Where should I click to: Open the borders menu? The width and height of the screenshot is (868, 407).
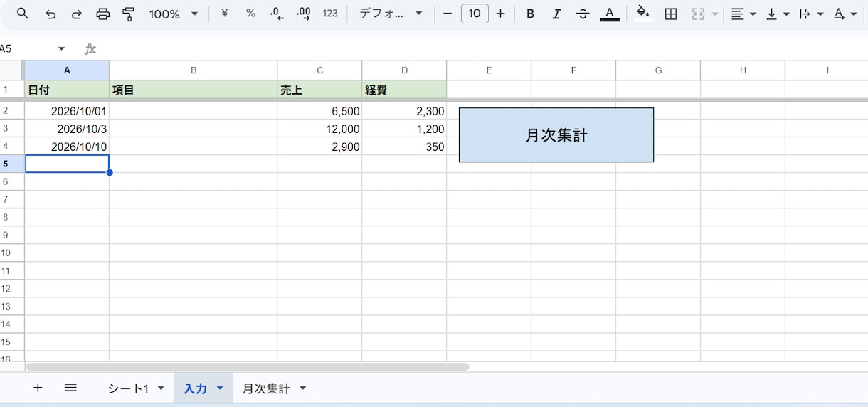(670, 14)
